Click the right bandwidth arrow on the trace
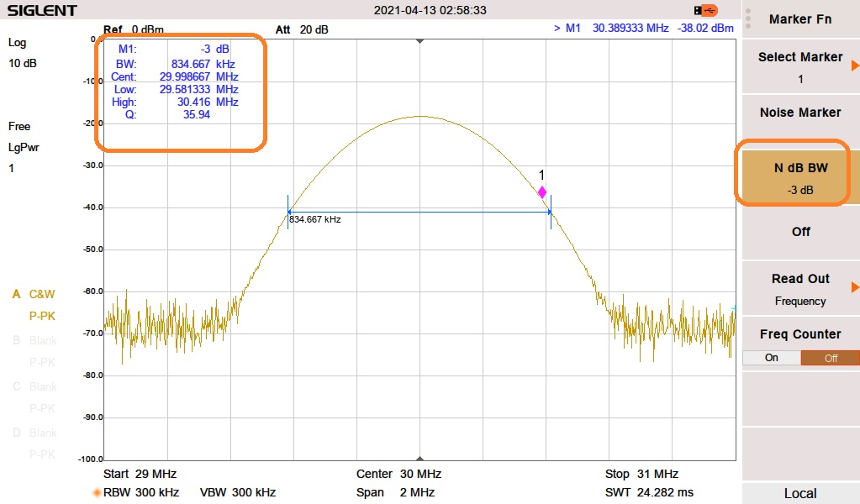Image resolution: width=860 pixels, height=504 pixels. [x=550, y=211]
